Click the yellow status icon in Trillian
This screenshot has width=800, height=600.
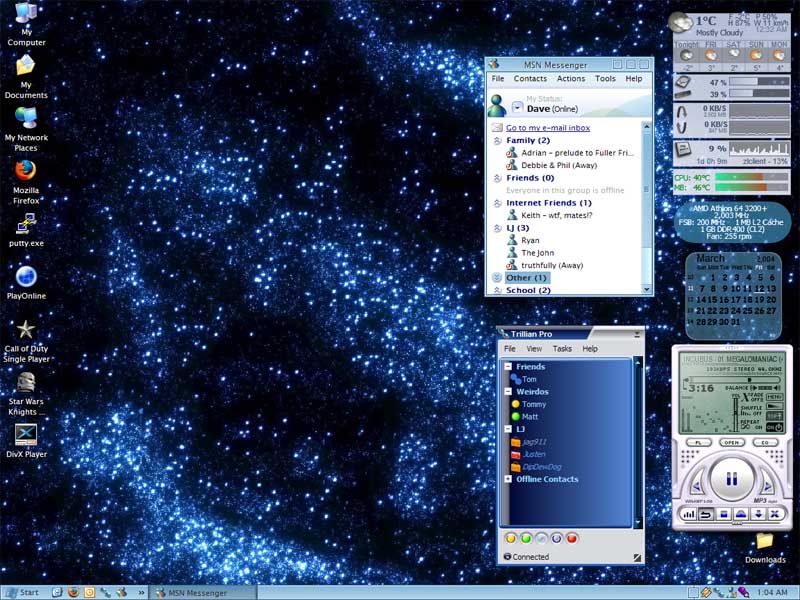pos(511,538)
